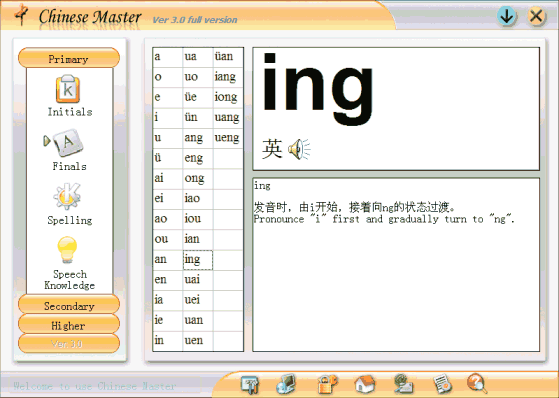Select the final "uan"
559x398 pixels.
[198, 321]
